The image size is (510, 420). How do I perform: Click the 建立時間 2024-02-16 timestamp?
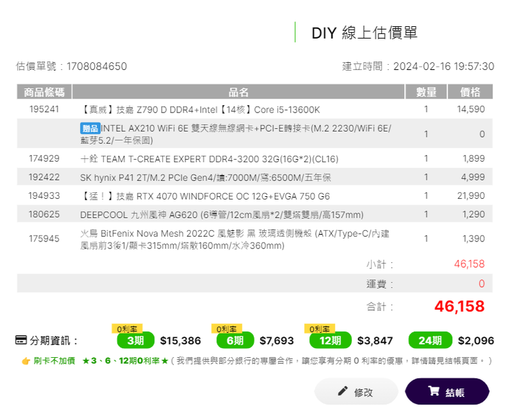[418, 66]
